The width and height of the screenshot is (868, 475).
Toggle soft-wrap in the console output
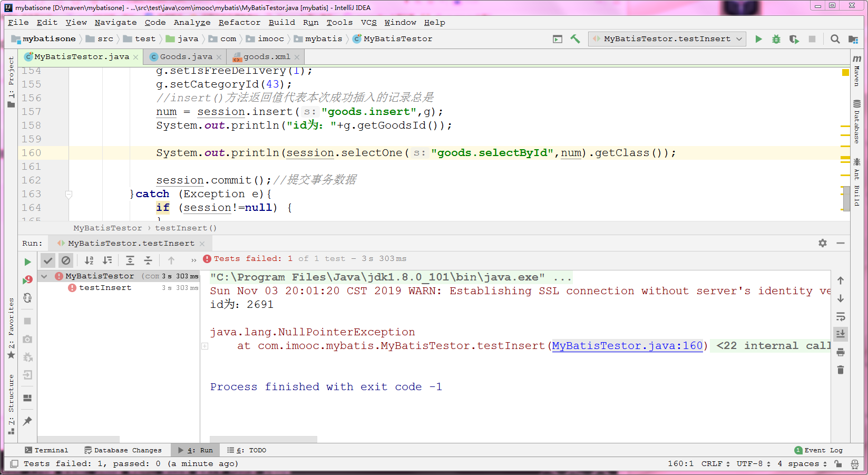(841, 316)
